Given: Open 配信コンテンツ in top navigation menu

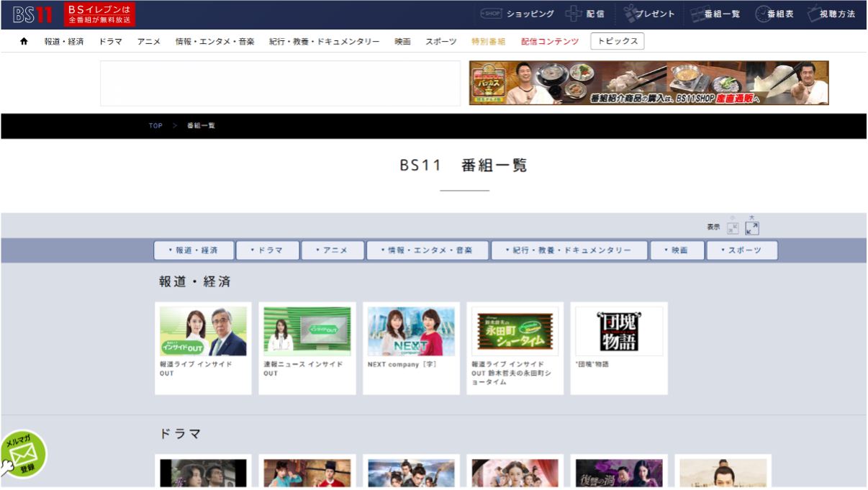Looking at the screenshot, I should (x=550, y=42).
